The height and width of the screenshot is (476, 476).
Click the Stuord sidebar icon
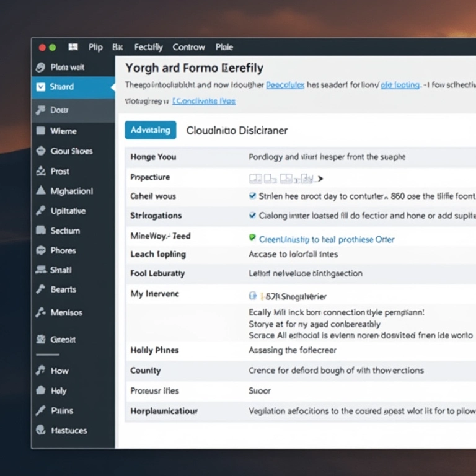41,87
